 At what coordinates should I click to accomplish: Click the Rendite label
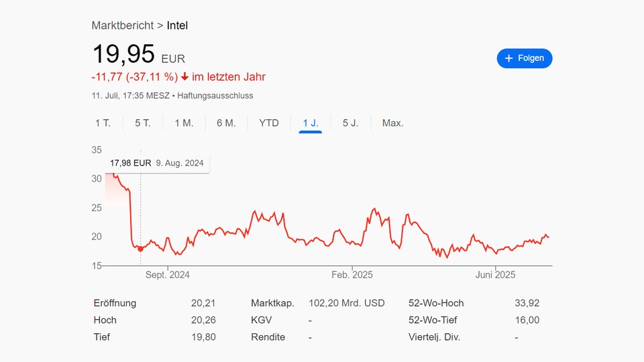[x=268, y=337]
